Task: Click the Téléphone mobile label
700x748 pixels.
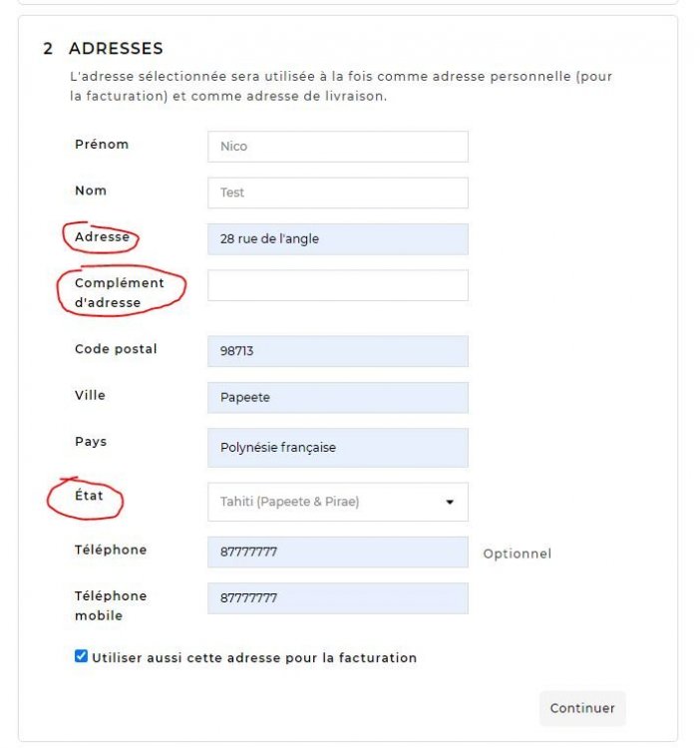Action: [110, 605]
